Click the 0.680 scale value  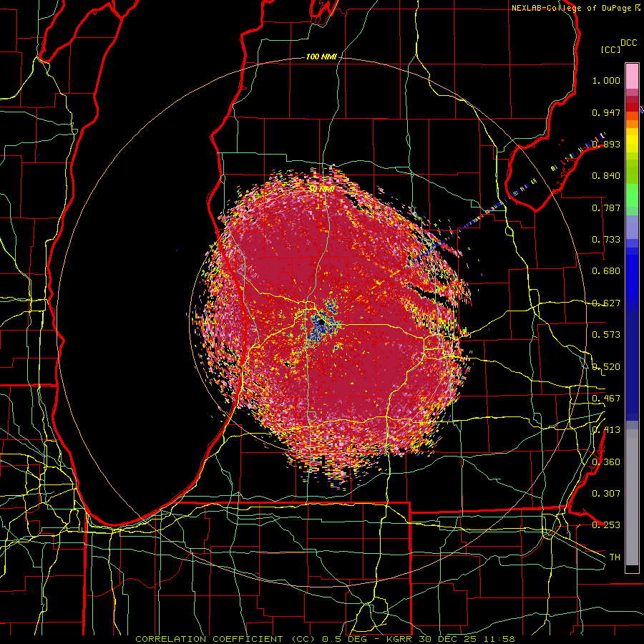(x=606, y=271)
